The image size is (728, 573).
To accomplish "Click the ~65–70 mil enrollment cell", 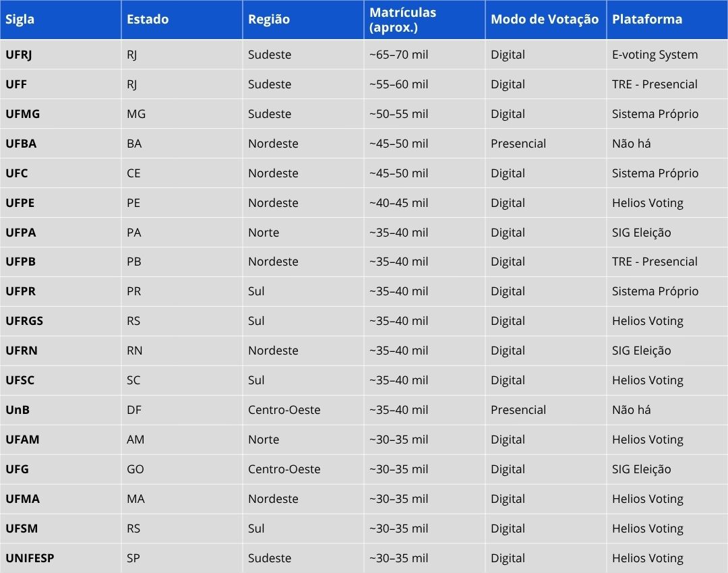I will tap(399, 55).
